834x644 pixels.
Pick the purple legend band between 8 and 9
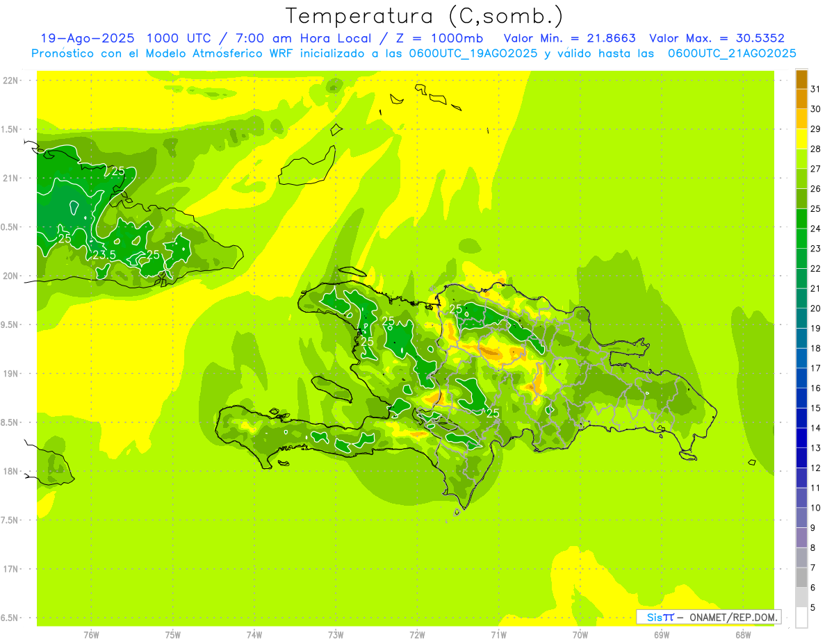tap(801, 538)
